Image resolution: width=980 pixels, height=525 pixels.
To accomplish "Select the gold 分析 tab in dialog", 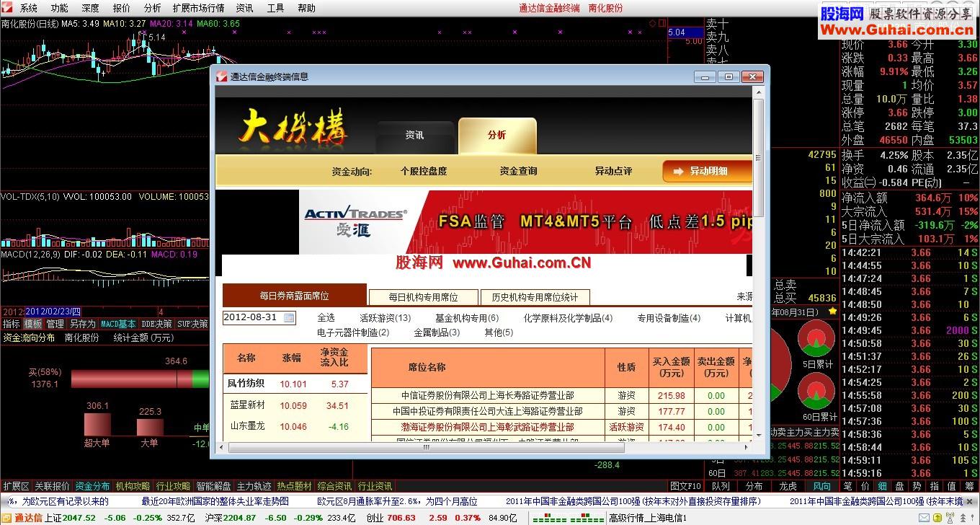I will pos(497,135).
